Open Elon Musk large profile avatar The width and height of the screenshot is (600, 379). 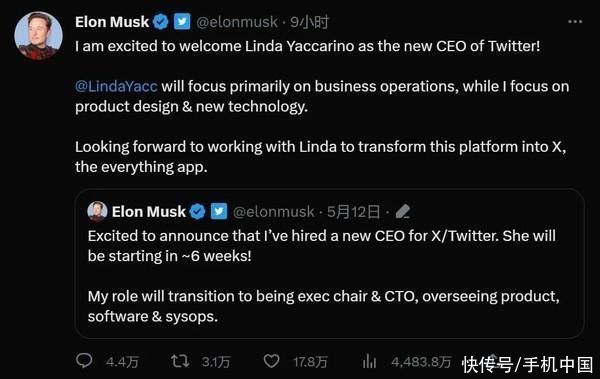click(38, 36)
